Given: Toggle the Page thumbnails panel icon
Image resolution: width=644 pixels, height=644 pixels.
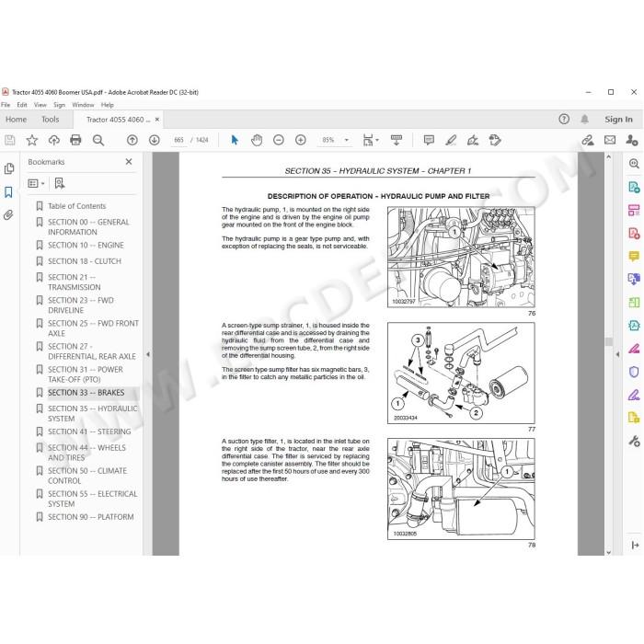Looking at the screenshot, I should tap(8, 168).
